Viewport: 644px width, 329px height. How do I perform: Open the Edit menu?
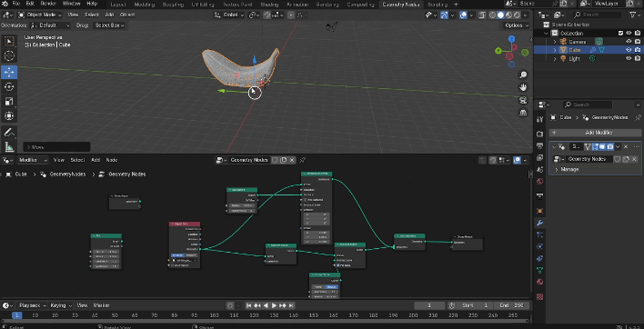[x=30, y=5]
